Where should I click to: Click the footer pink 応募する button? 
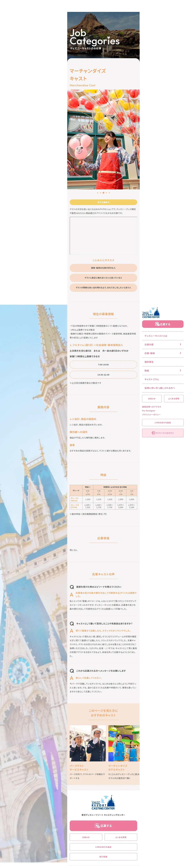103,826
